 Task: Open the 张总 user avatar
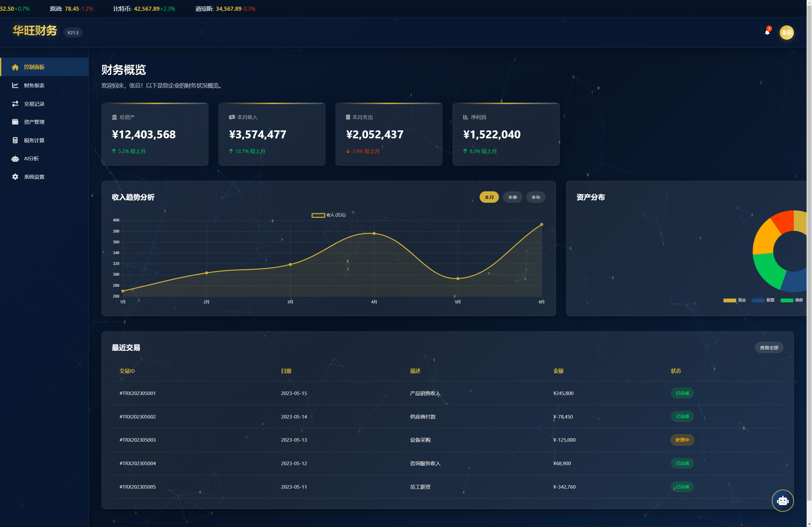[x=786, y=32]
